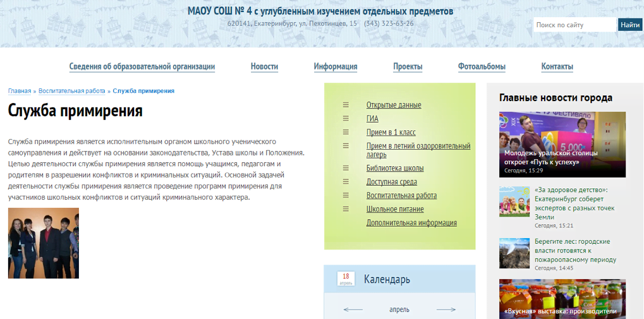Viewport: 644px width, 319px height.
Task: Expand icon next to Воспитательная работа
Action: click(346, 195)
